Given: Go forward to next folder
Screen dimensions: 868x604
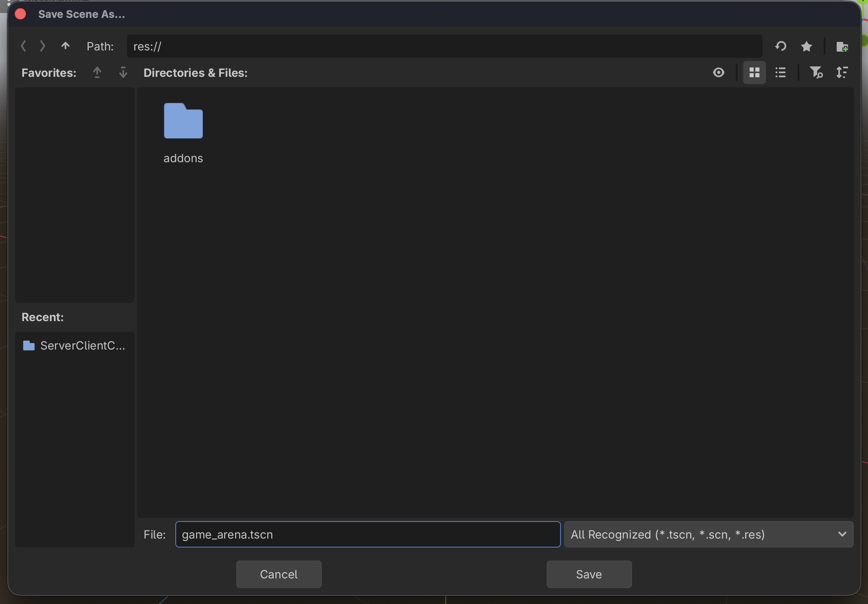Looking at the screenshot, I should tap(42, 46).
